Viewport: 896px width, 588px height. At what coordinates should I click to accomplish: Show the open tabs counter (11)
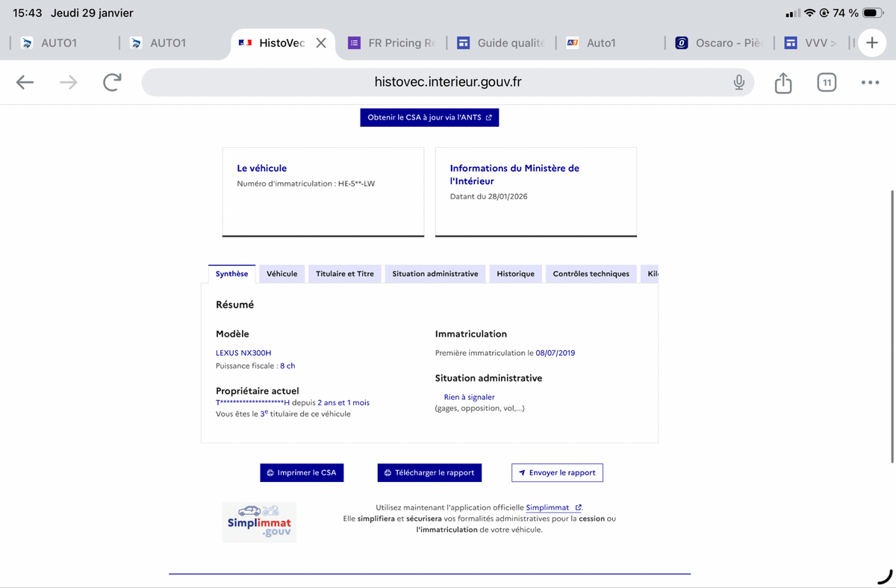(826, 82)
